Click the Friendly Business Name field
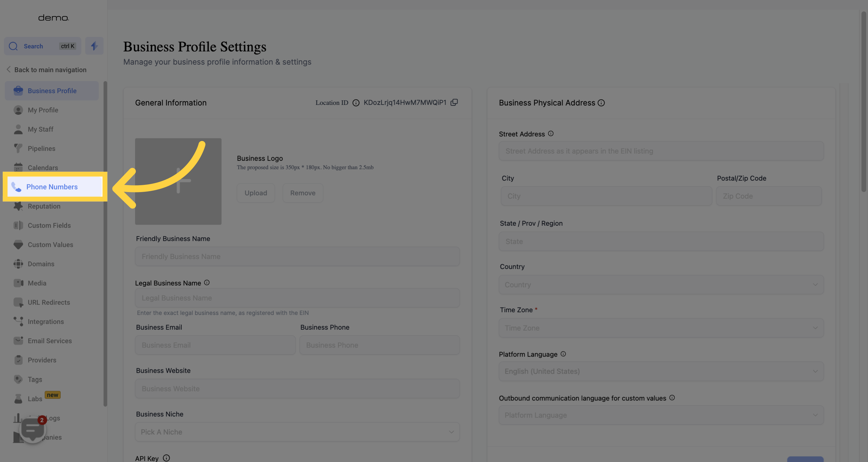The height and width of the screenshot is (462, 868). click(x=297, y=256)
